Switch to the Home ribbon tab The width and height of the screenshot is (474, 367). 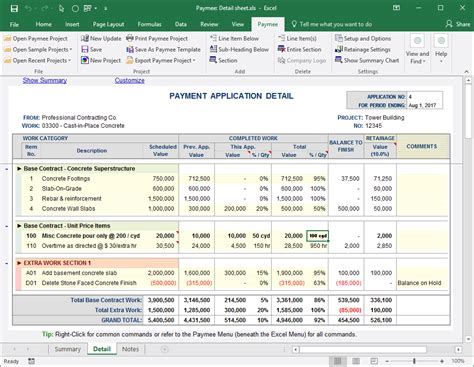pos(44,24)
